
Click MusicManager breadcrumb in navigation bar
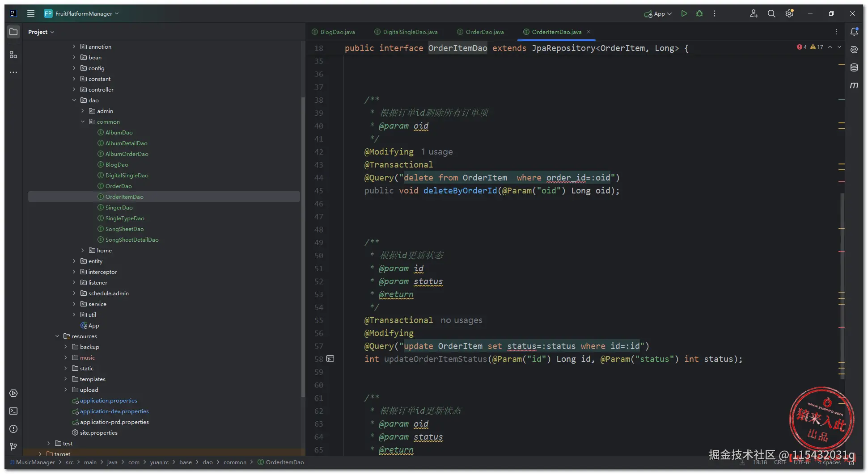click(x=33, y=462)
